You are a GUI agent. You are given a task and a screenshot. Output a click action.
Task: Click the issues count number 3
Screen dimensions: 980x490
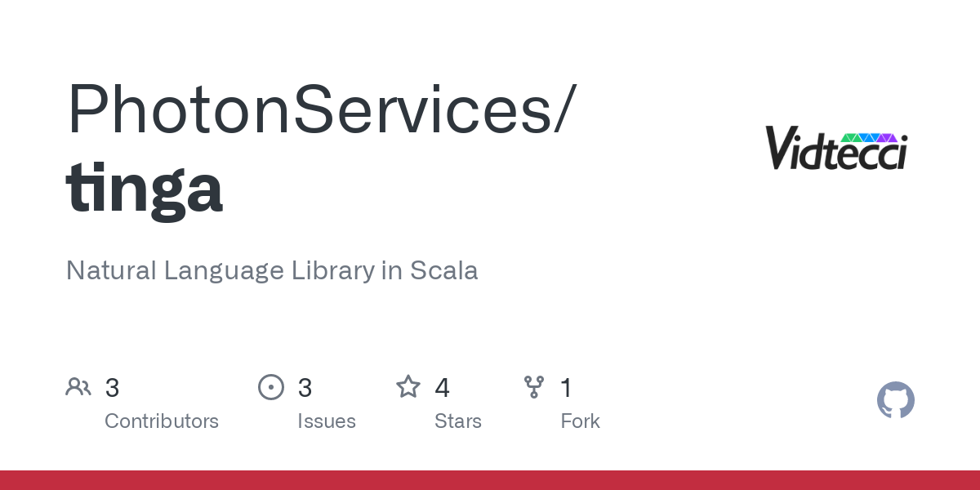point(305,388)
